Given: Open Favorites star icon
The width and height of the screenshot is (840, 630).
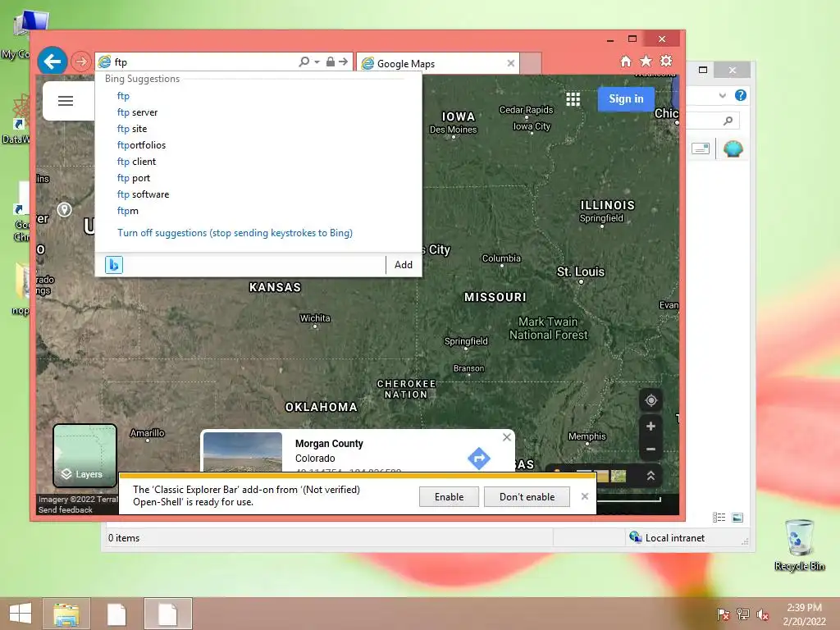Looking at the screenshot, I should click(646, 61).
